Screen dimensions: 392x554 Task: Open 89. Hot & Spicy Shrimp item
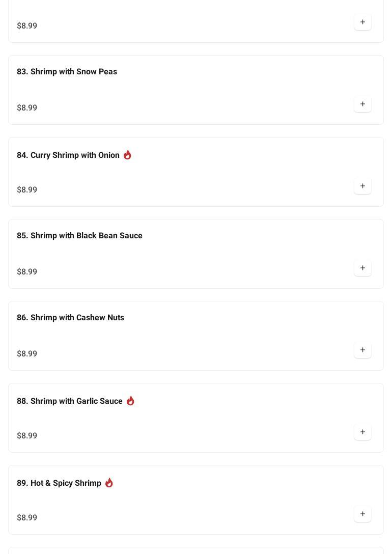[59, 483]
